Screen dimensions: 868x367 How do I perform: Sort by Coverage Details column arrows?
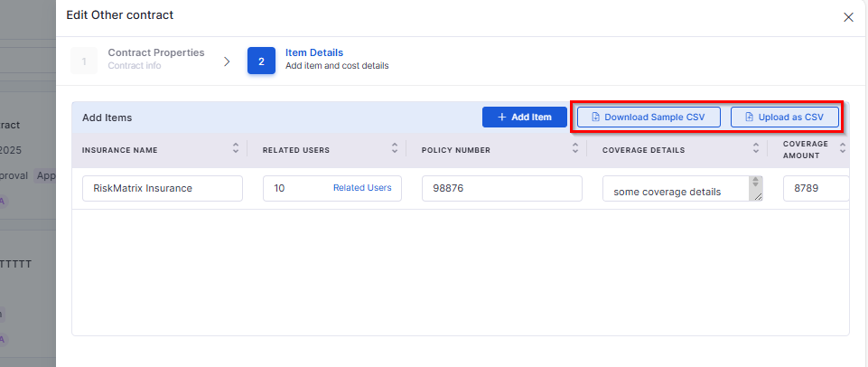(x=756, y=148)
